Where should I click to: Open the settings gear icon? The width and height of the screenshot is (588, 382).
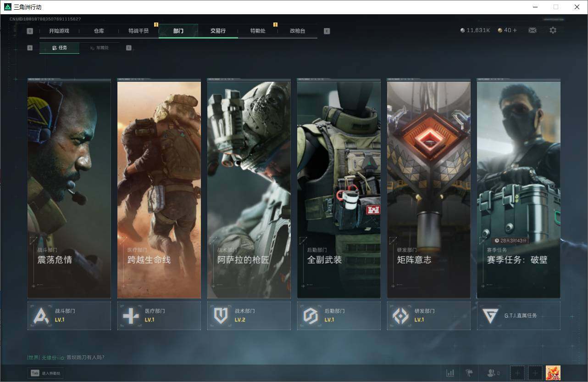click(x=553, y=30)
